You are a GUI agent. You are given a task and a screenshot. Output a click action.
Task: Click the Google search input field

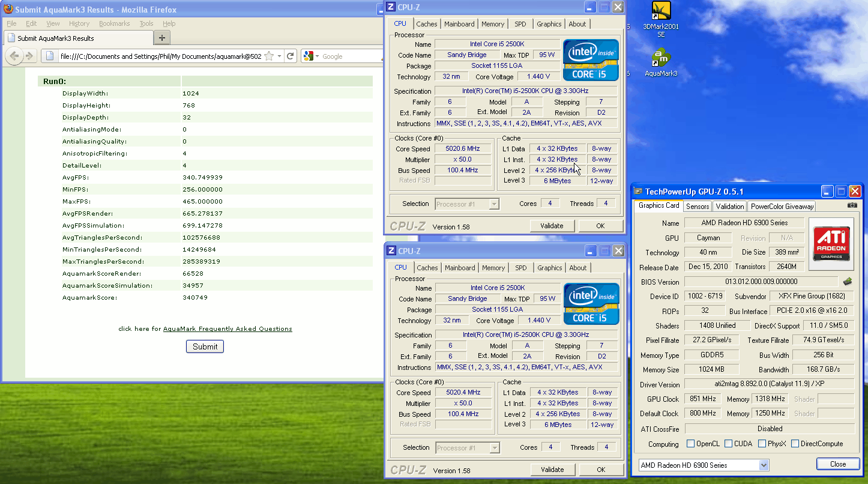point(351,56)
